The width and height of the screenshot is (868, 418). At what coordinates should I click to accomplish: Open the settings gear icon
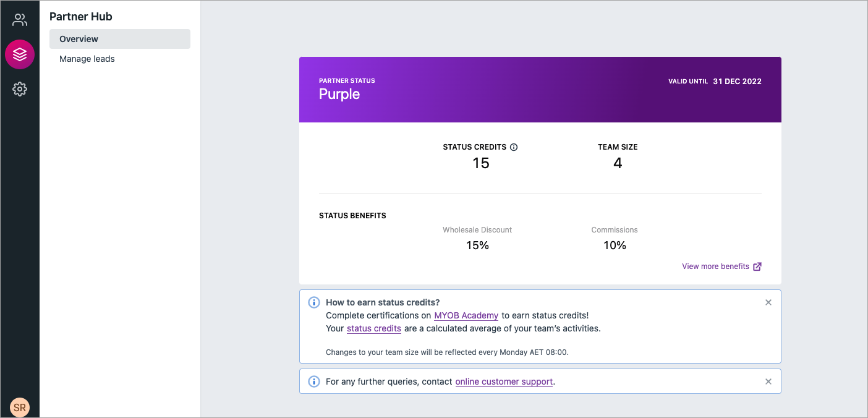tap(20, 89)
